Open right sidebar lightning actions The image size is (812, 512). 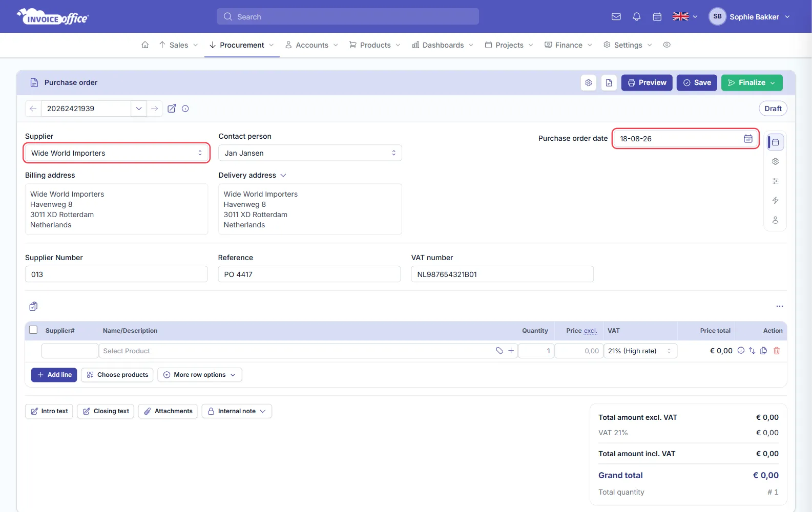pyautogui.click(x=776, y=201)
